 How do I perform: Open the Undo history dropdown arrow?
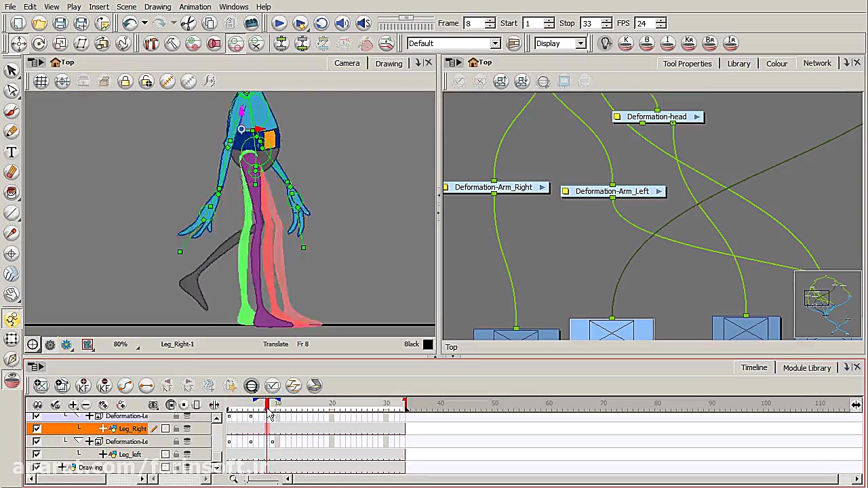click(x=144, y=23)
